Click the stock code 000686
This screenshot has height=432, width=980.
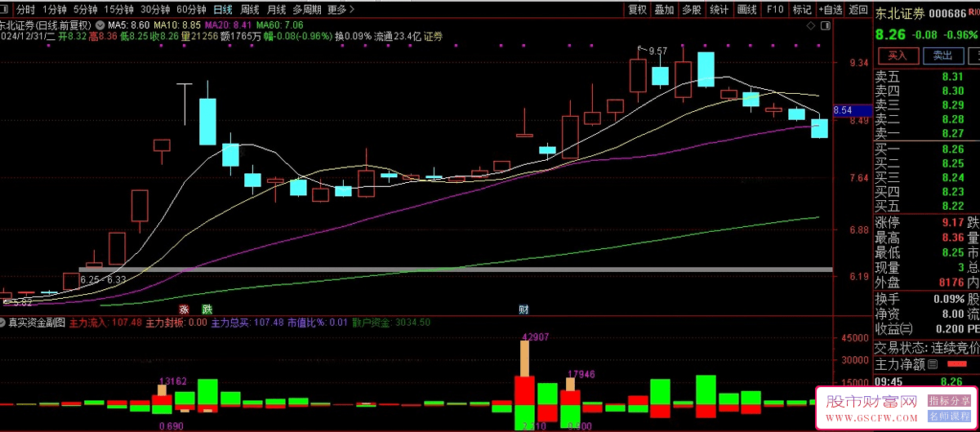click(x=949, y=13)
